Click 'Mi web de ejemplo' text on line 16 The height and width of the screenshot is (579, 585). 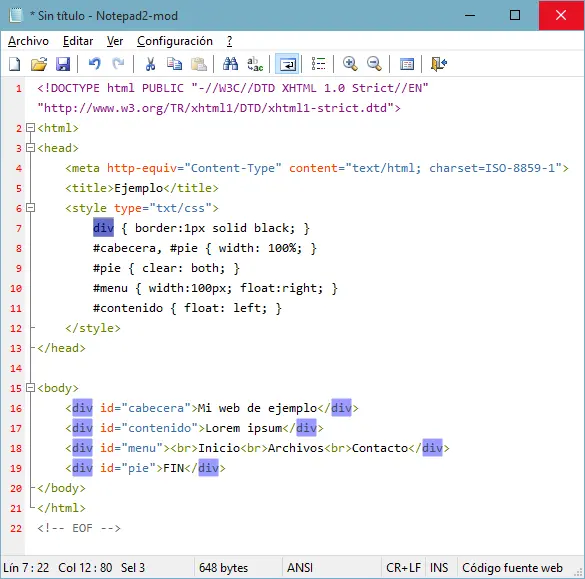[257, 408]
